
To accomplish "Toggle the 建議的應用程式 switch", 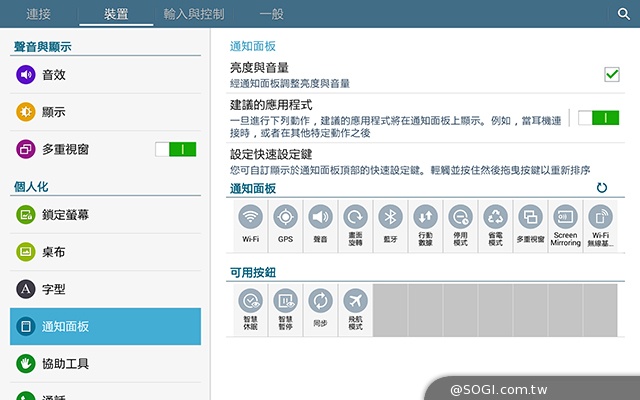I will 598,118.
